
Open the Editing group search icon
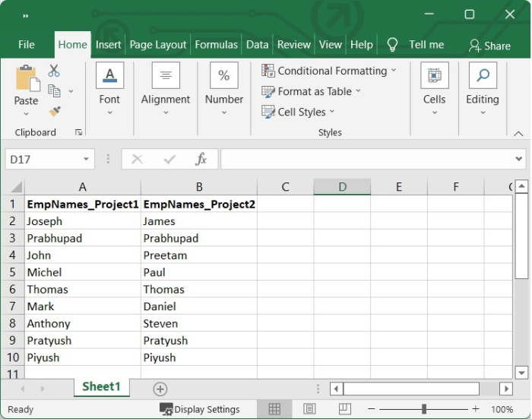[483, 75]
